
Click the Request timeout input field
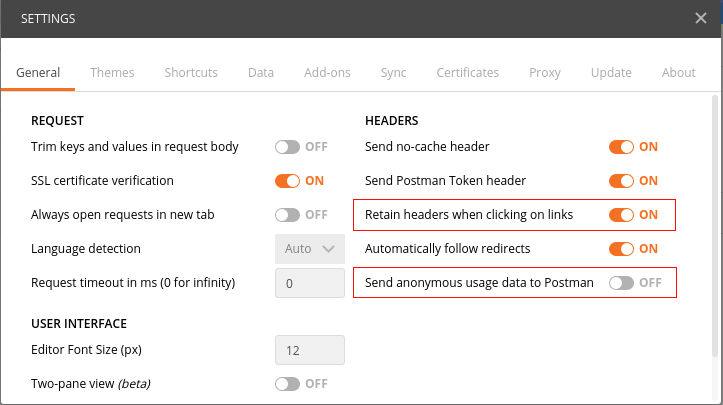coord(310,283)
